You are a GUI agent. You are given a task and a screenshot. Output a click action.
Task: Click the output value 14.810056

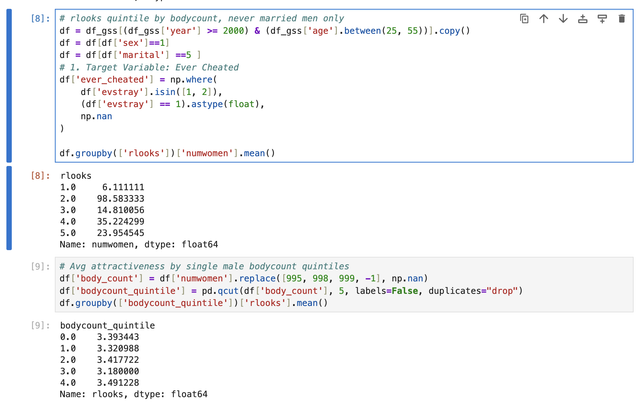(x=120, y=210)
